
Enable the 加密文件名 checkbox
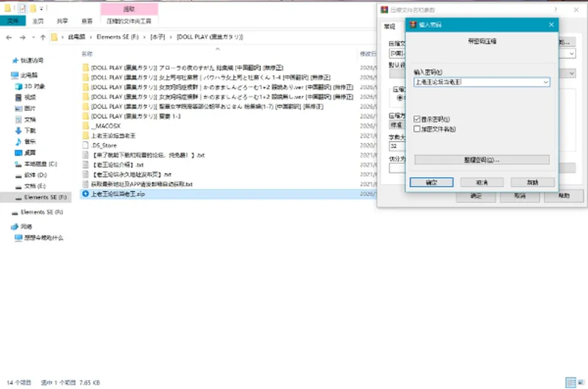click(417, 129)
